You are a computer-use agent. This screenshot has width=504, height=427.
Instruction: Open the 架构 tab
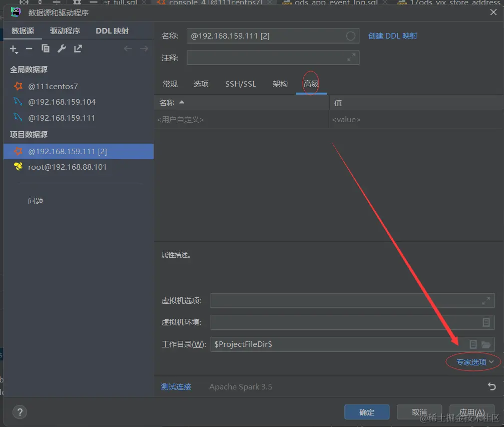click(280, 84)
